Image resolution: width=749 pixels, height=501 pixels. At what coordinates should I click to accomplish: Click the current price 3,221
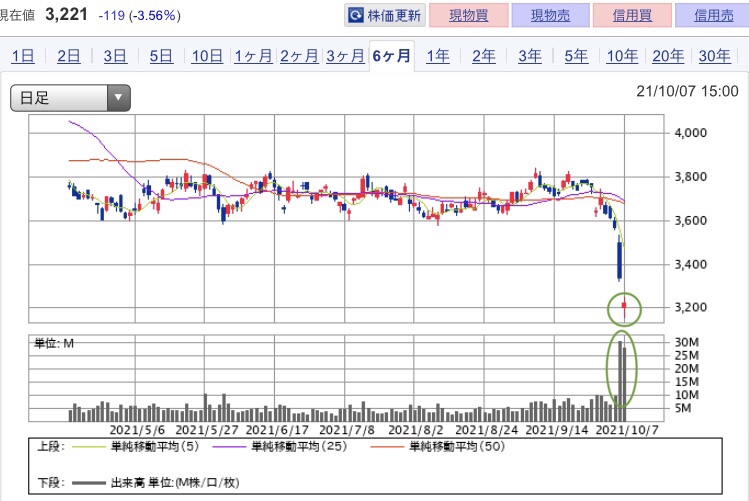[x=66, y=14]
